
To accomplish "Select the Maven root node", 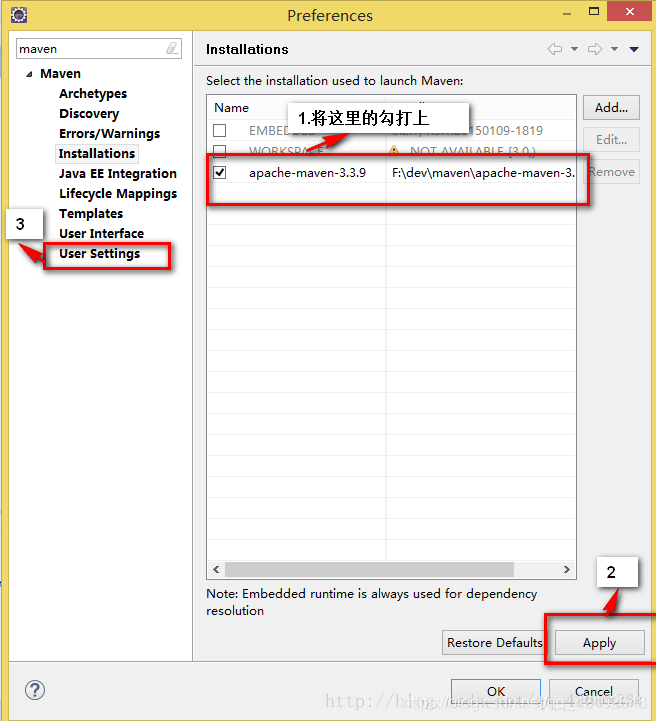I will (60, 74).
